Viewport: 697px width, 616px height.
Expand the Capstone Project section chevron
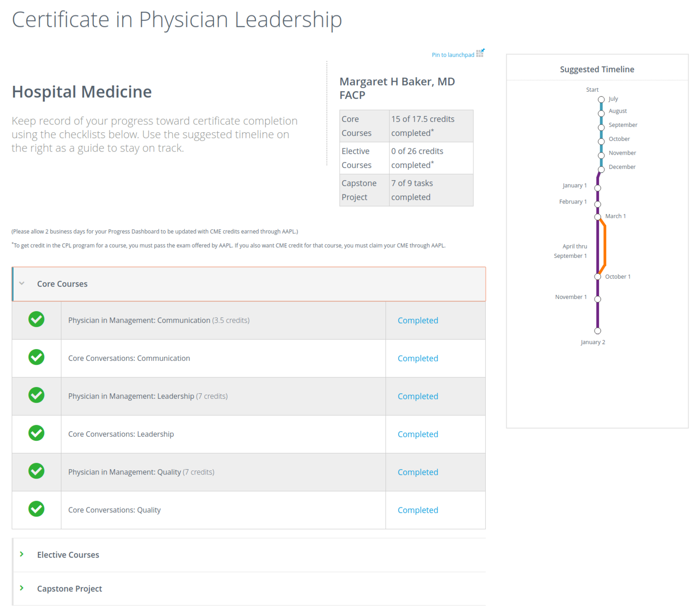point(21,588)
